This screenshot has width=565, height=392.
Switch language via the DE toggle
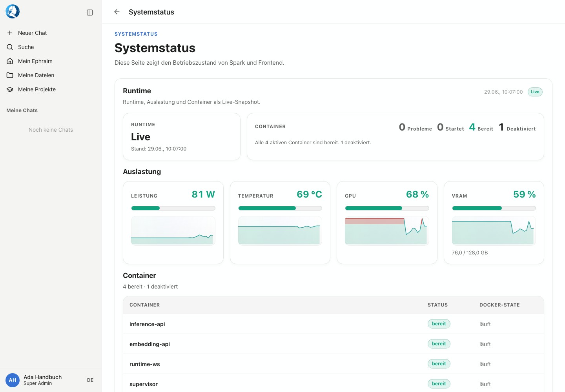(x=90, y=380)
